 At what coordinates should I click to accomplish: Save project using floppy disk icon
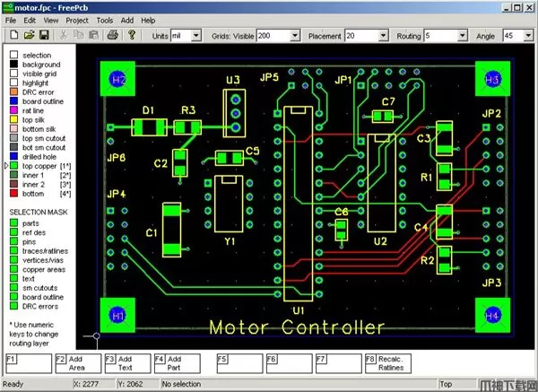click(x=44, y=35)
